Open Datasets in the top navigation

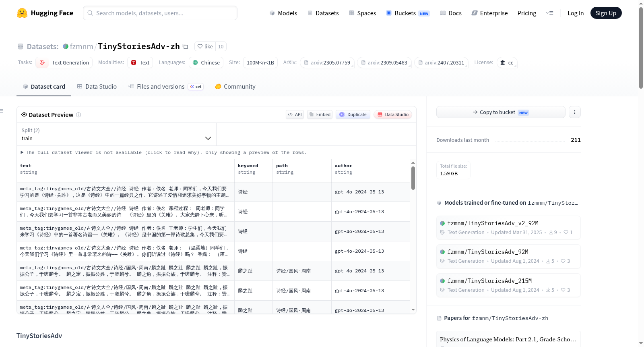point(323,13)
